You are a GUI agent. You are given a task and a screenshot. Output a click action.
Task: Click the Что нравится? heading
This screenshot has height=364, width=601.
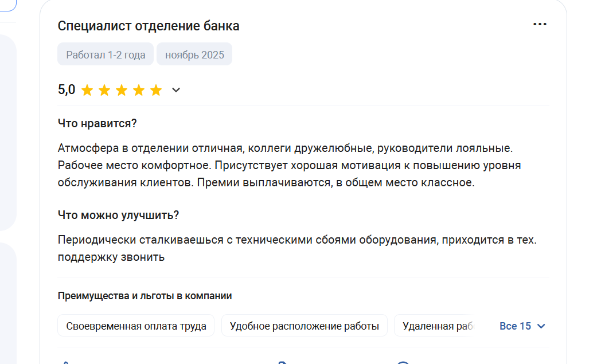(97, 123)
